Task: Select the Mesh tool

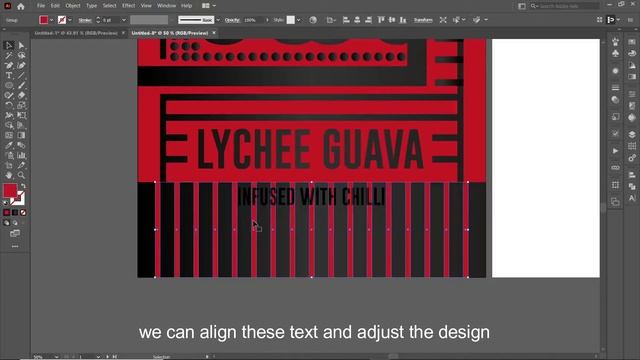Action: [9, 136]
